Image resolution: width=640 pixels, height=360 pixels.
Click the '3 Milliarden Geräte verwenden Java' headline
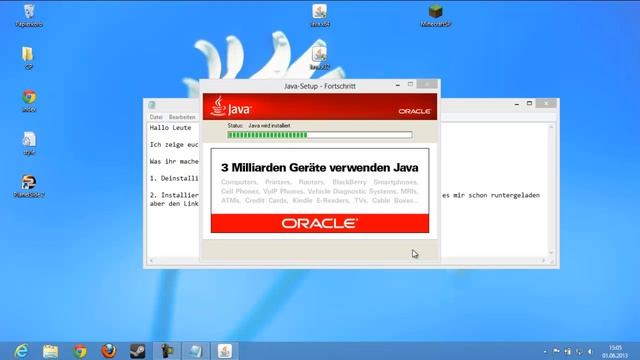pyautogui.click(x=320, y=167)
